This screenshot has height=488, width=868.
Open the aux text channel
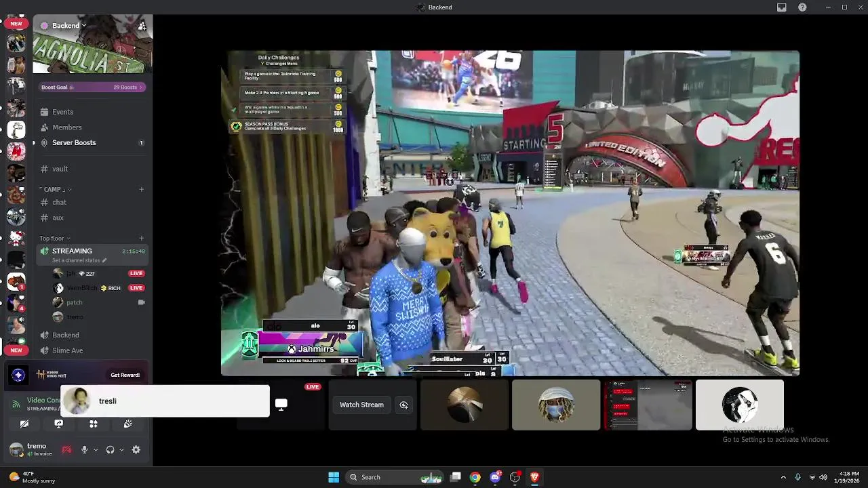pyautogui.click(x=93, y=218)
